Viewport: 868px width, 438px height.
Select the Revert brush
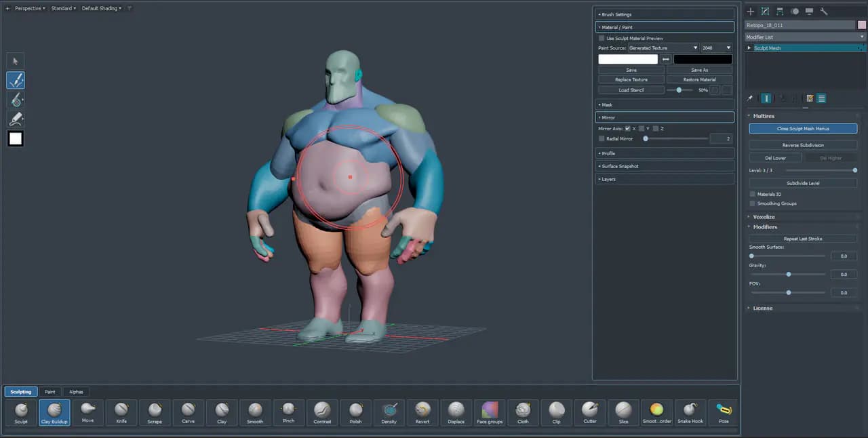click(422, 412)
